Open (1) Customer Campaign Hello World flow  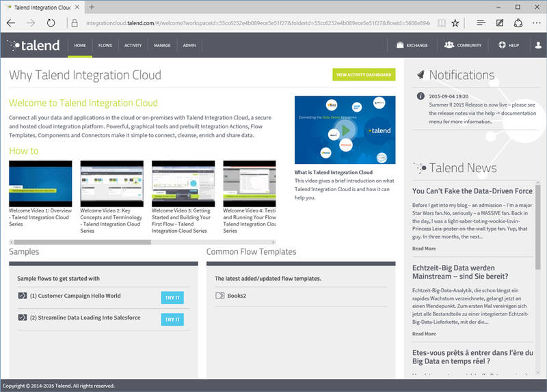(75, 296)
